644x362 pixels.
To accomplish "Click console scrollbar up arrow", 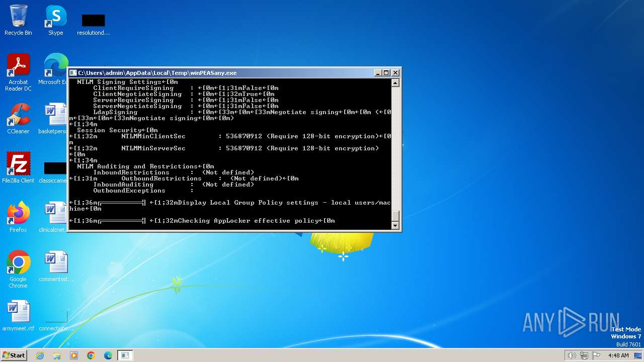I will pyautogui.click(x=395, y=83).
